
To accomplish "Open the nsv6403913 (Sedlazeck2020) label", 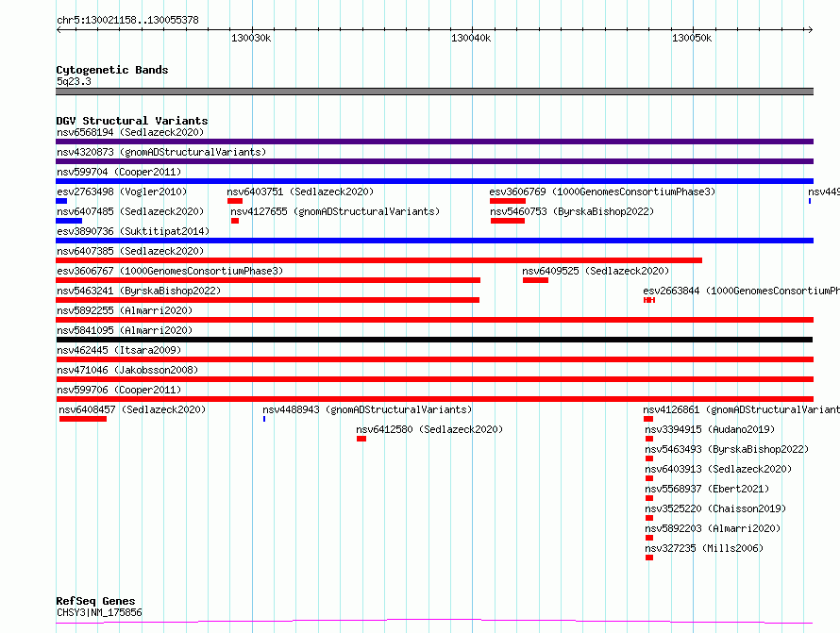I will pos(718,469).
